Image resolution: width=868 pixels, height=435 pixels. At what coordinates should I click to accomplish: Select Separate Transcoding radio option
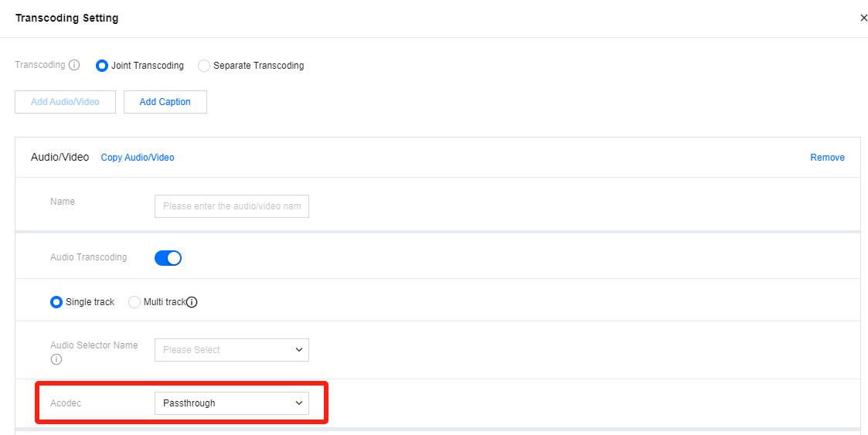(x=204, y=66)
